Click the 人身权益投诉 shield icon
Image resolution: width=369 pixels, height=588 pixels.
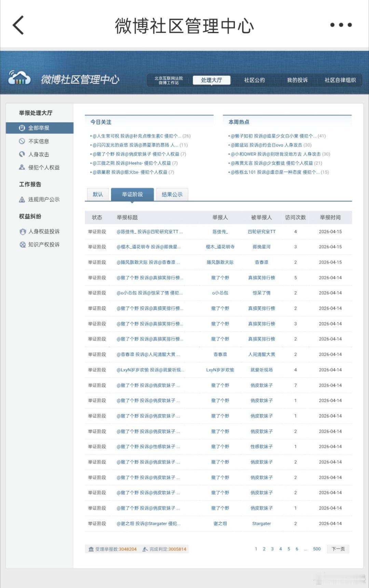(23, 232)
